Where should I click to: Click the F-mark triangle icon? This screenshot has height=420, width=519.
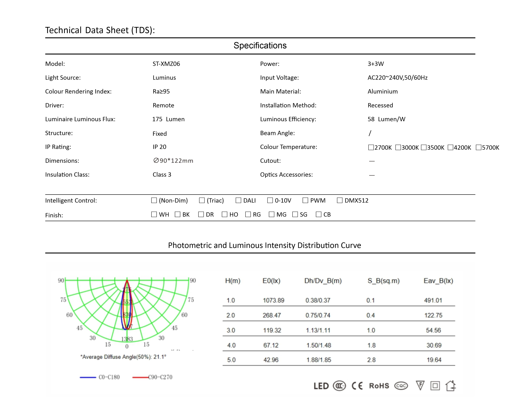tap(420, 385)
